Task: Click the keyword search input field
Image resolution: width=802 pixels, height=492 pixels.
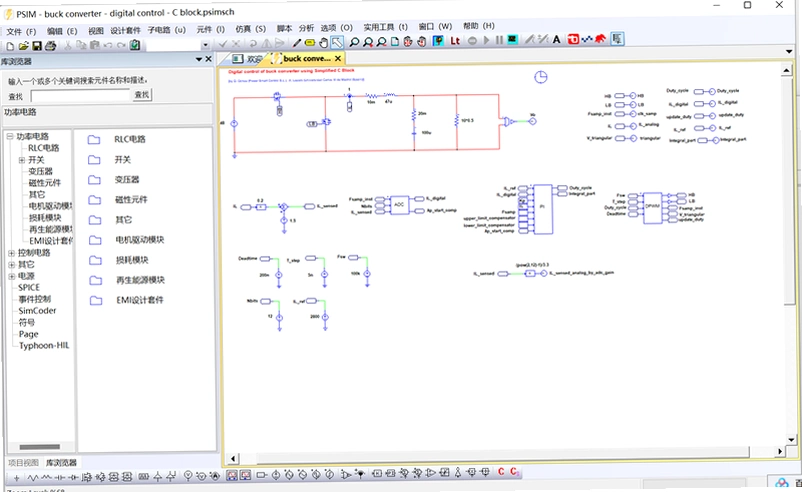Action: pyautogui.click(x=80, y=95)
